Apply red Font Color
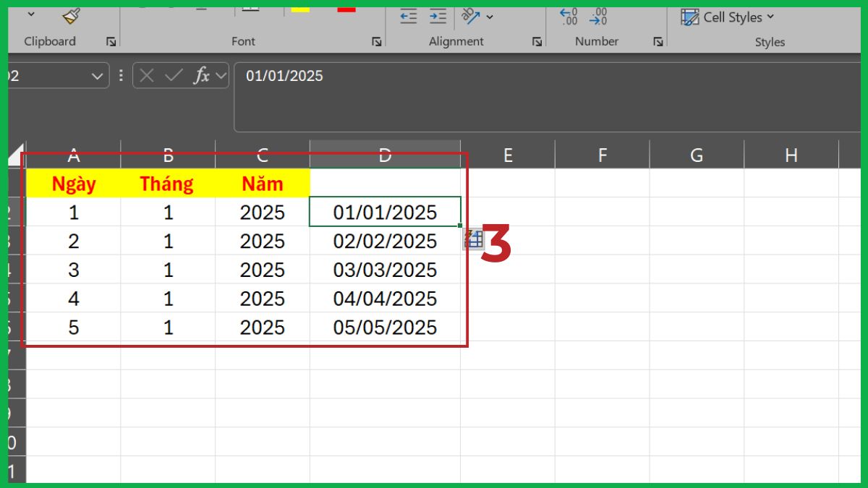Viewport: 868px width, 488px height. click(x=346, y=9)
